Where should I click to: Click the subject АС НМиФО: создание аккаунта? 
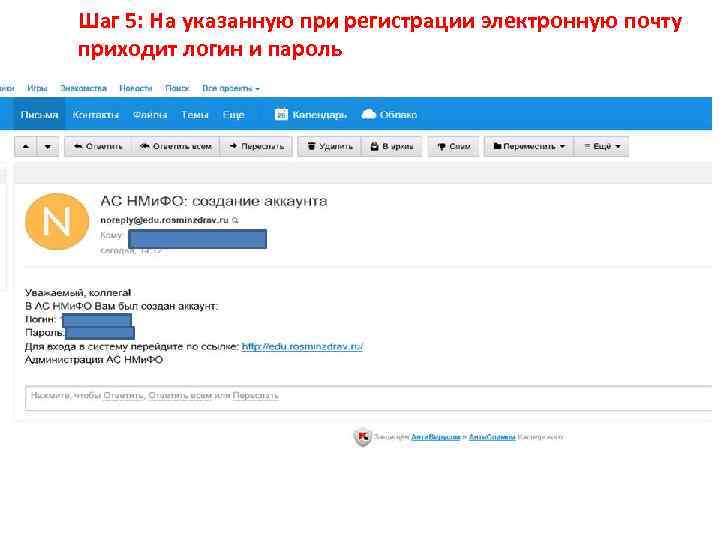pos(214,201)
